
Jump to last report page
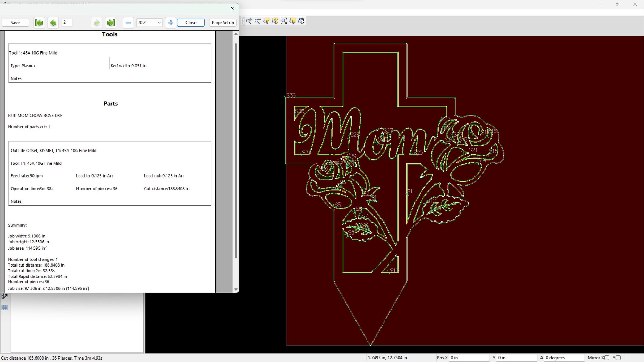coord(111,23)
